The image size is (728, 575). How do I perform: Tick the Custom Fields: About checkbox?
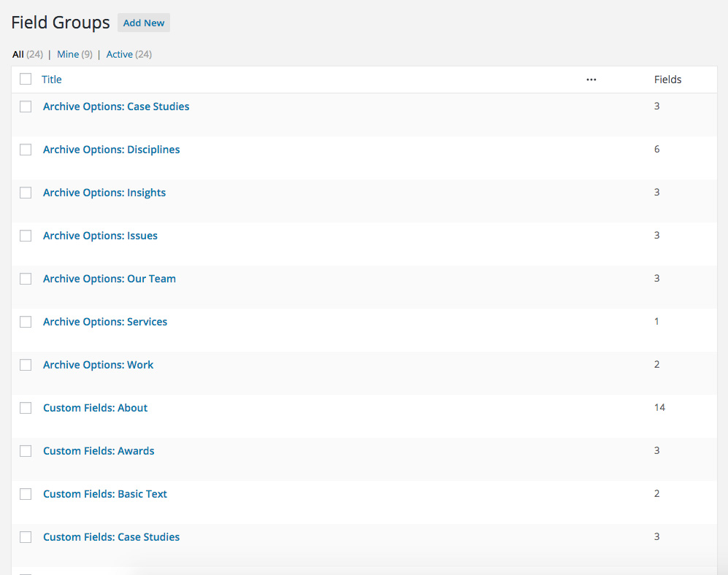click(x=26, y=408)
